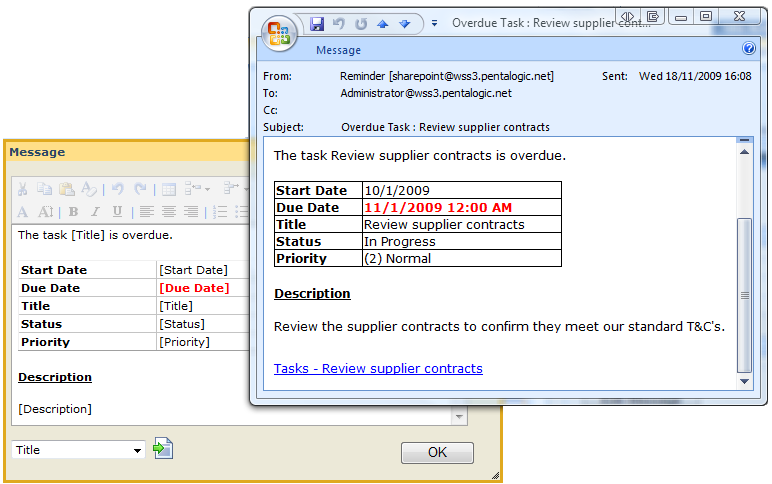Click the Clear formatting eraser icon

tap(89, 189)
